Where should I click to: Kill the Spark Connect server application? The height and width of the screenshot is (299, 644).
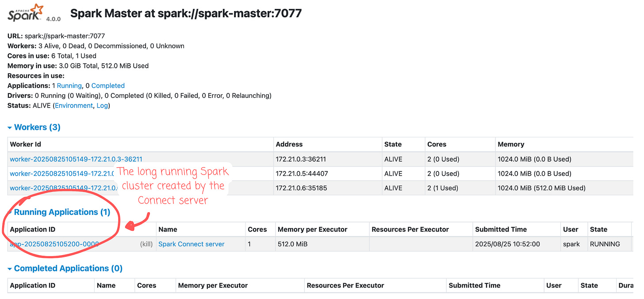(146, 244)
